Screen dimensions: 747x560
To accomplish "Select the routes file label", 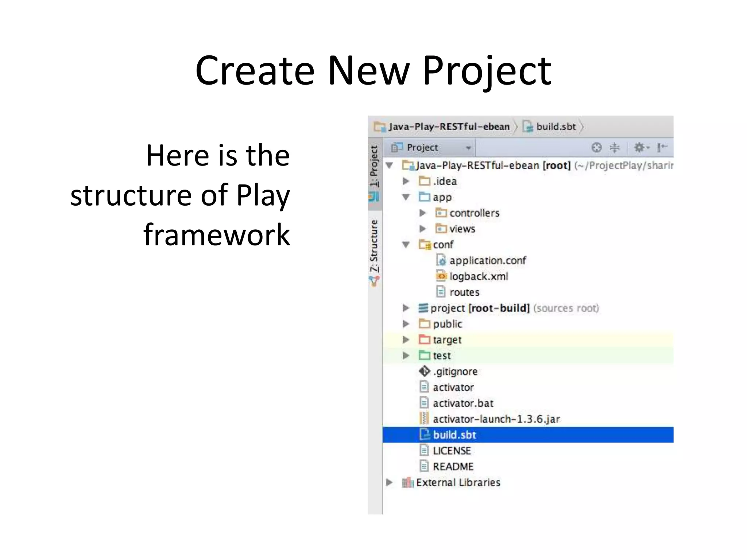I will (x=464, y=292).
